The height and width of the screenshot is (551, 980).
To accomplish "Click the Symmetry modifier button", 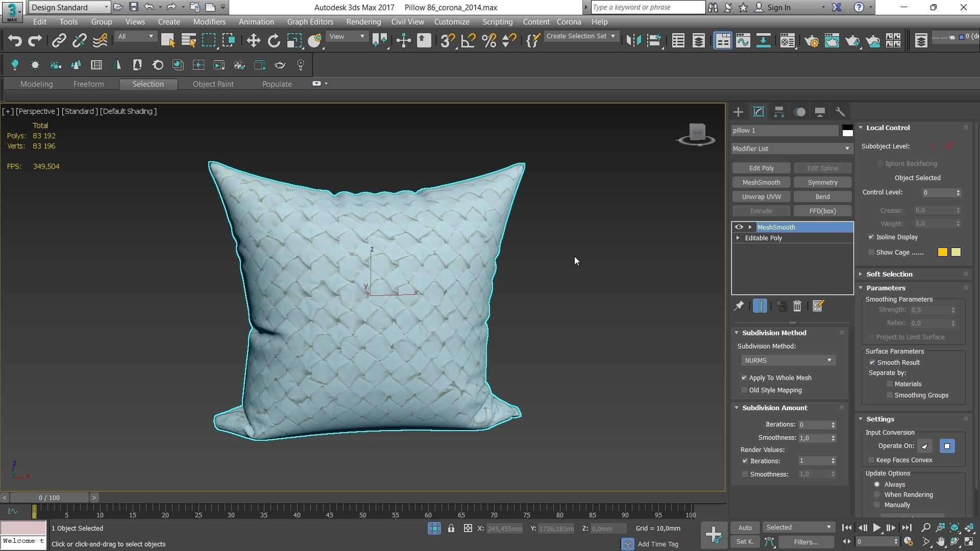I will click(822, 183).
